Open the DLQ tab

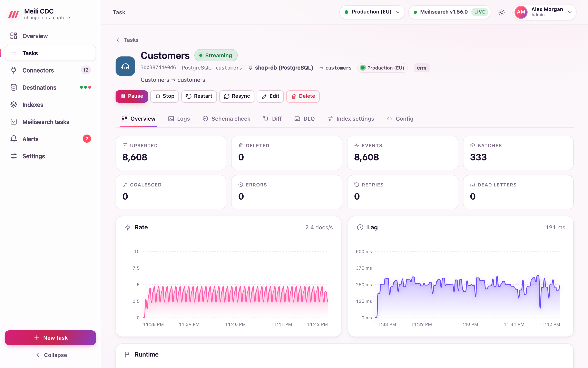coord(305,119)
